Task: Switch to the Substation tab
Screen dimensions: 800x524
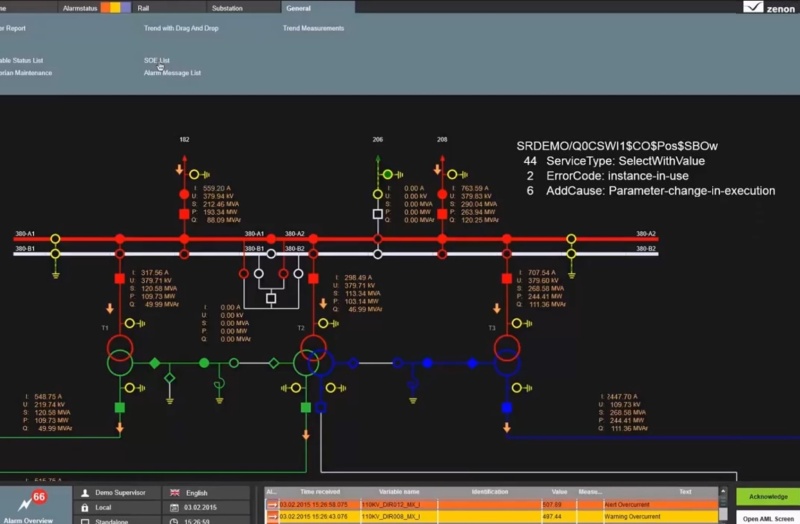Action: click(x=227, y=7)
